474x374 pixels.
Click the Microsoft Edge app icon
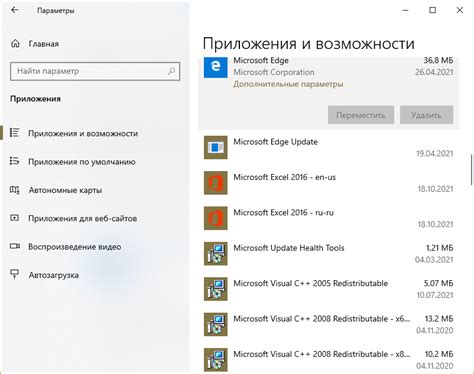click(x=216, y=67)
